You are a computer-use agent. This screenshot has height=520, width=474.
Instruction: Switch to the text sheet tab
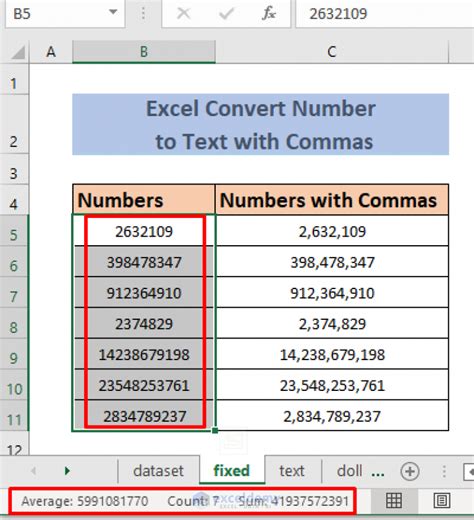pyautogui.click(x=292, y=471)
